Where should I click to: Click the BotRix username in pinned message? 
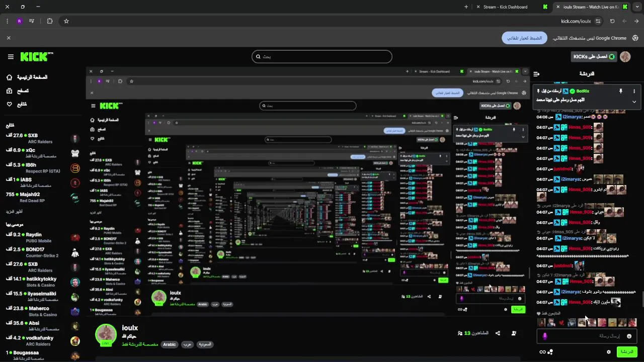point(583,91)
